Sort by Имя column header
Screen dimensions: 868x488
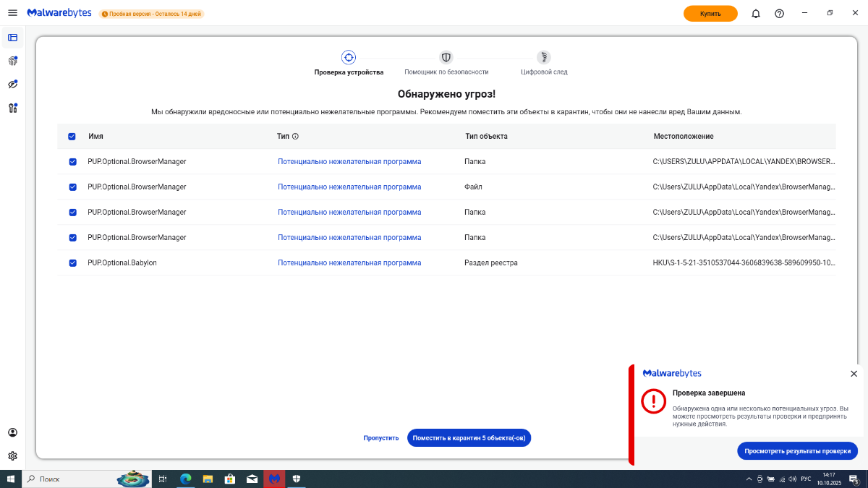(95, 137)
